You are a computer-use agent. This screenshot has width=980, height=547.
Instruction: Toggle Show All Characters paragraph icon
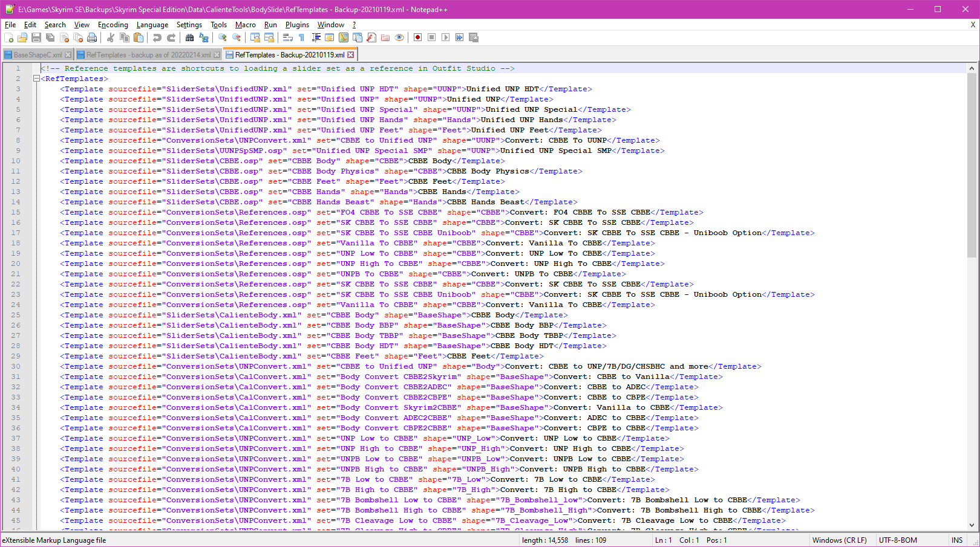pos(302,37)
